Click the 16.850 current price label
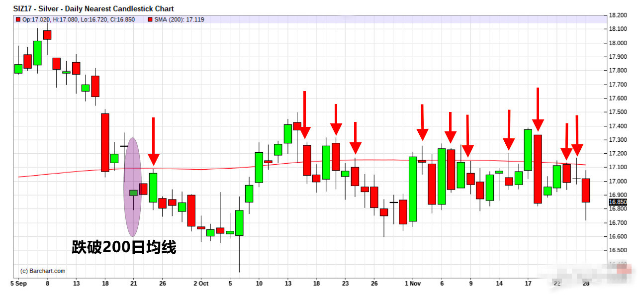The width and height of the screenshot is (644, 303). [x=617, y=202]
